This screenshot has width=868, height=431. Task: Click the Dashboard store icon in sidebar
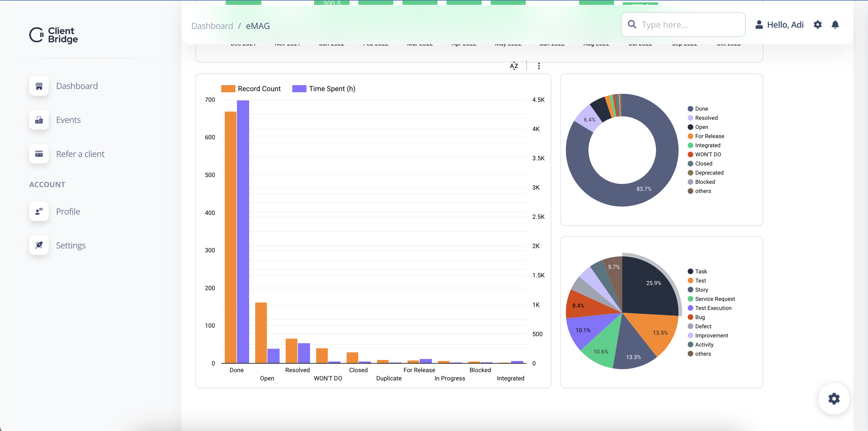[x=39, y=86]
